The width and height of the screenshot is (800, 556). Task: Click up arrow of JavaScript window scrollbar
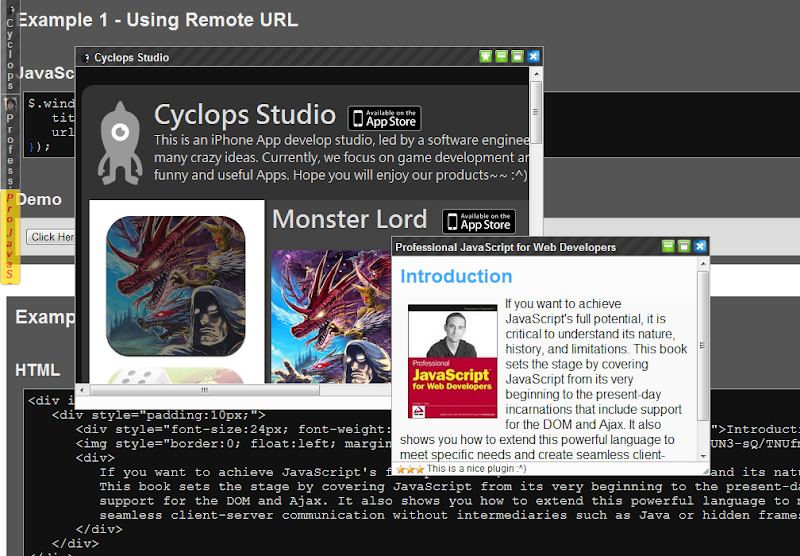click(x=703, y=264)
